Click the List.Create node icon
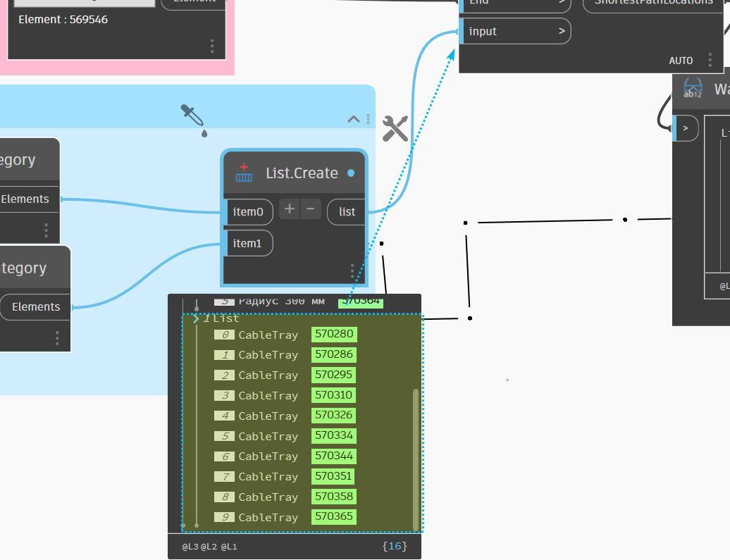Image resolution: width=730 pixels, height=560 pixels. (x=244, y=173)
